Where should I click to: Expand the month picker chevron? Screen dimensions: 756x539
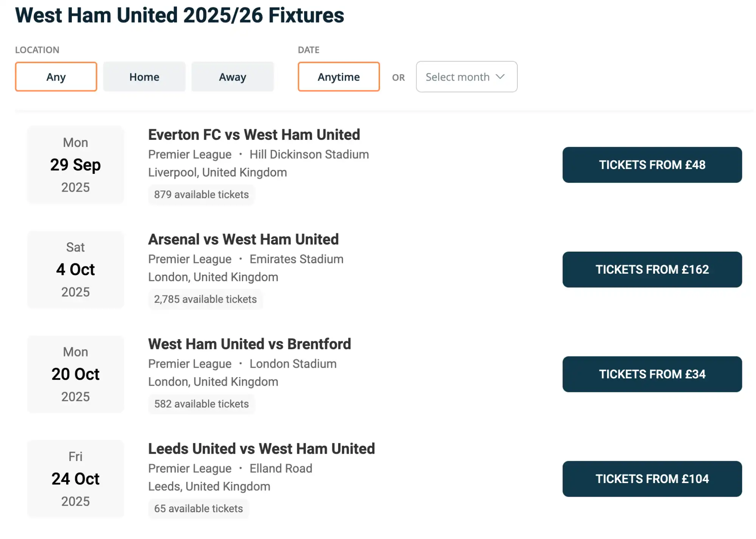(500, 77)
